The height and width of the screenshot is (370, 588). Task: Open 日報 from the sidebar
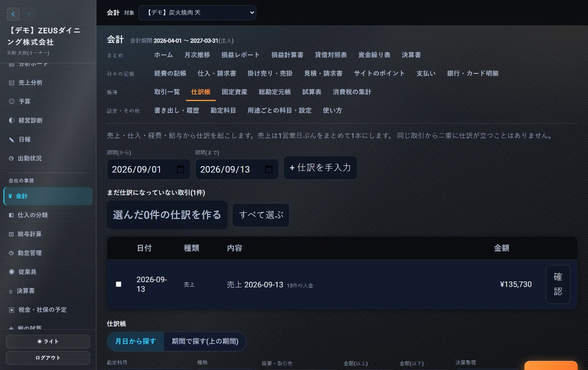48,140
